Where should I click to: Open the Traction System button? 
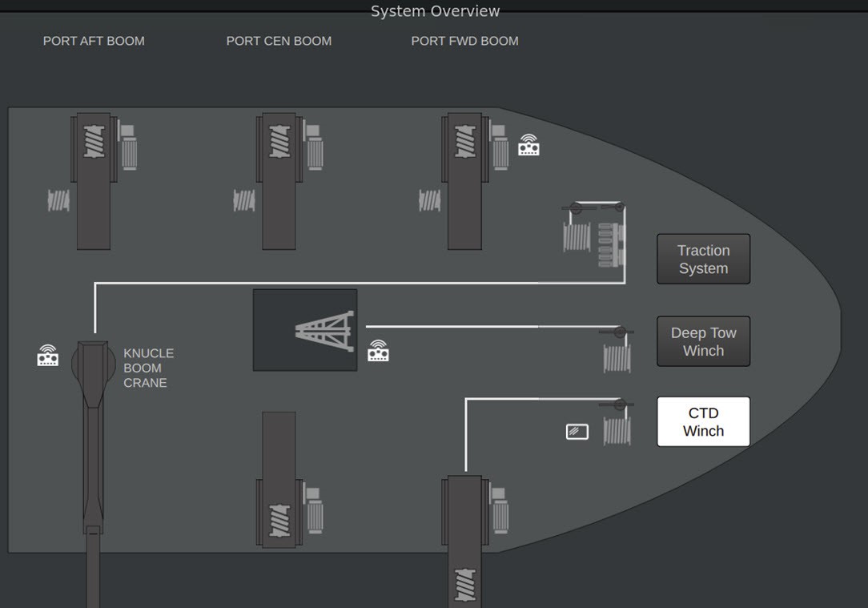tap(703, 259)
